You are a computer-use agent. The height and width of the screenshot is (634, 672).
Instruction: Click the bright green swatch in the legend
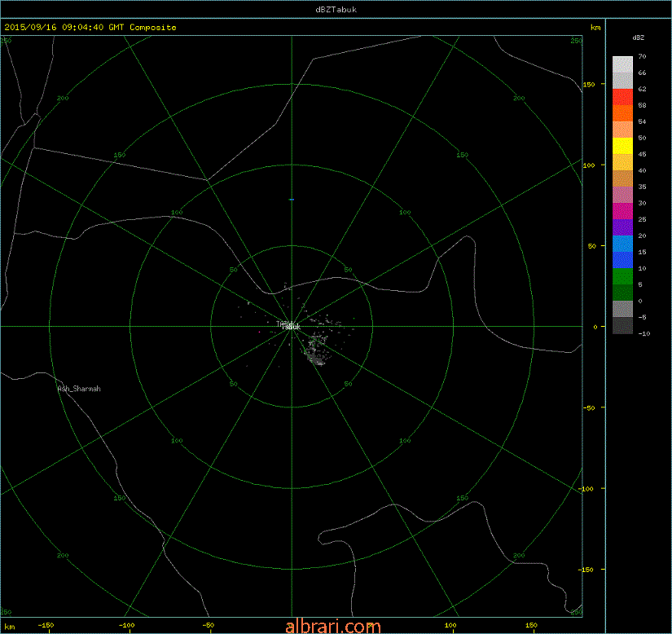(x=622, y=276)
